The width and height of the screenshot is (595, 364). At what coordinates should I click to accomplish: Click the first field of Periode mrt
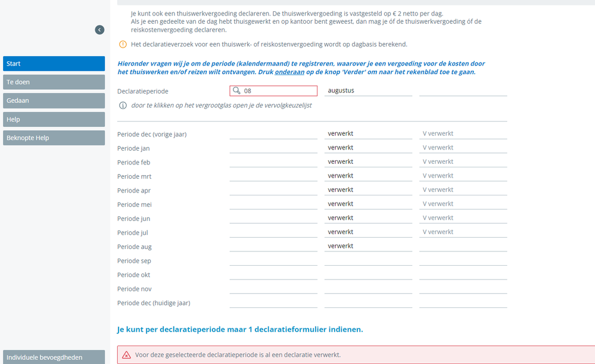pos(273,176)
